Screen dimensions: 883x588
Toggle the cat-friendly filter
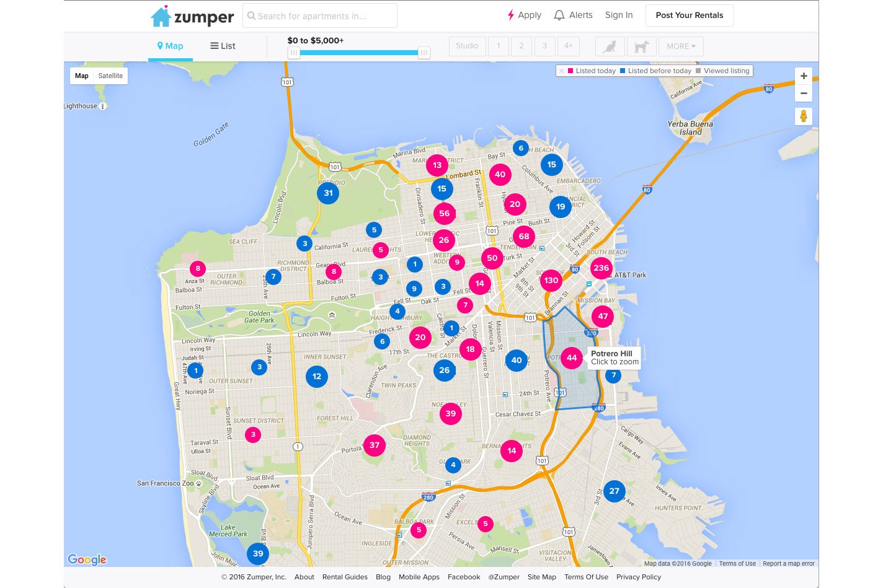pyautogui.click(x=610, y=46)
